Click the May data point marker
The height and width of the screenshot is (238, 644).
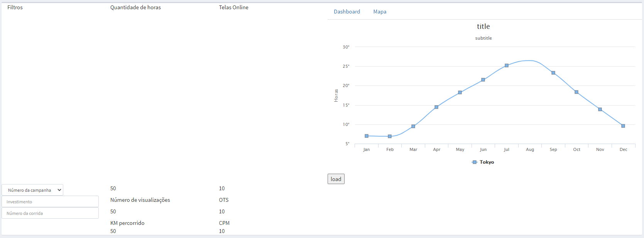pyautogui.click(x=460, y=92)
